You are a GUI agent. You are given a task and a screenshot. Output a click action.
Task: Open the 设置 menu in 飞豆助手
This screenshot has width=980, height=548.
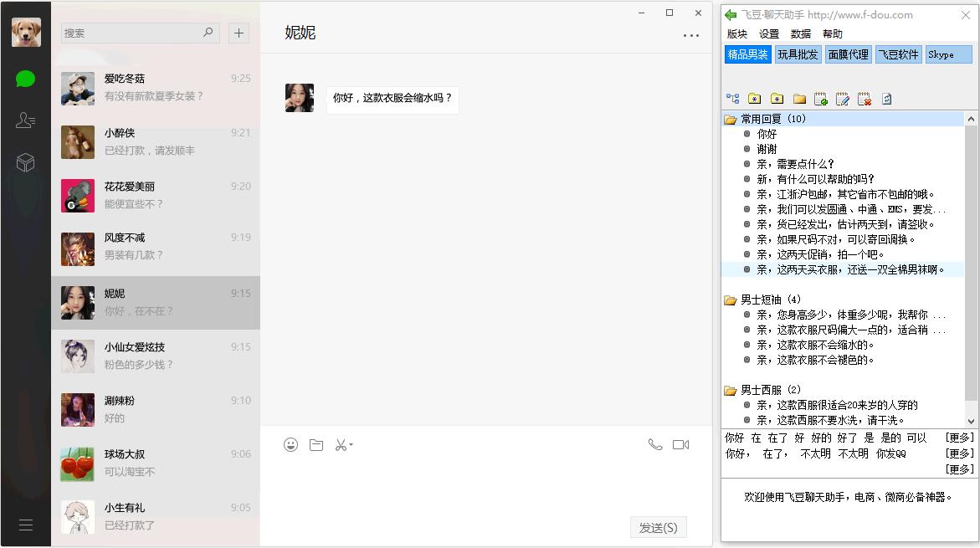768,33
